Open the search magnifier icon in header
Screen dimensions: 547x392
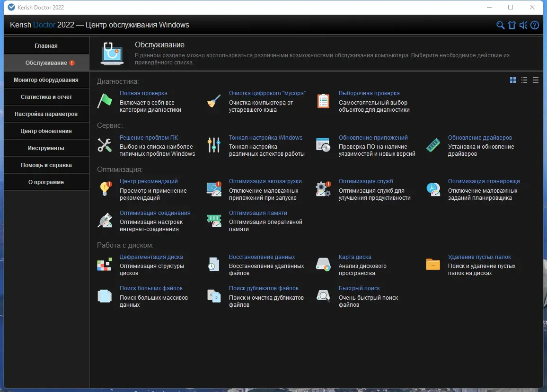coord(500,25)
